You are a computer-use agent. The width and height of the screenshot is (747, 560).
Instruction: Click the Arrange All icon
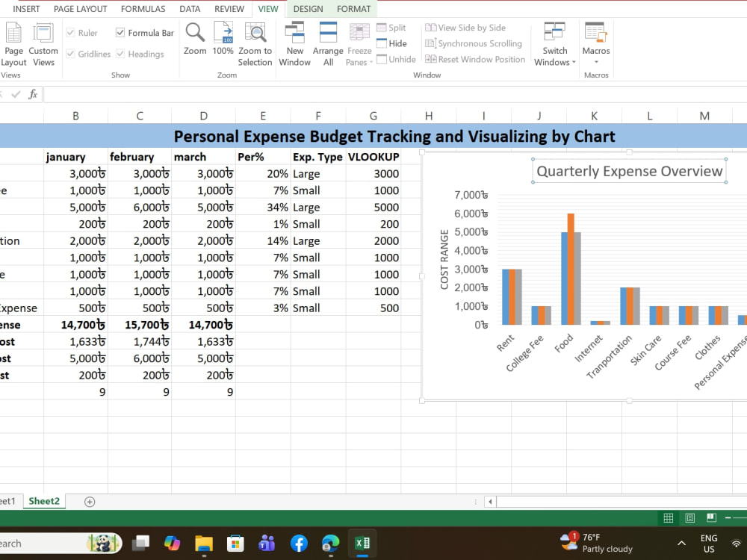coord(328,44)
